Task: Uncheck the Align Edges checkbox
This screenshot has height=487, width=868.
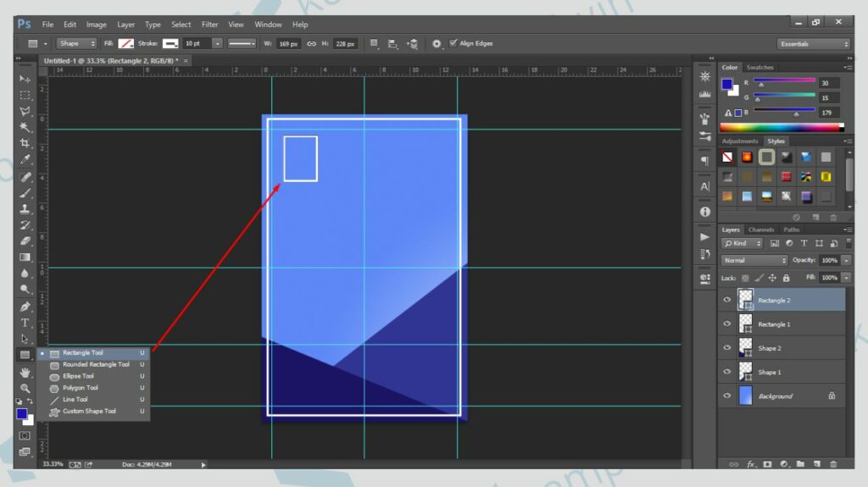Action: coord(453,43)
